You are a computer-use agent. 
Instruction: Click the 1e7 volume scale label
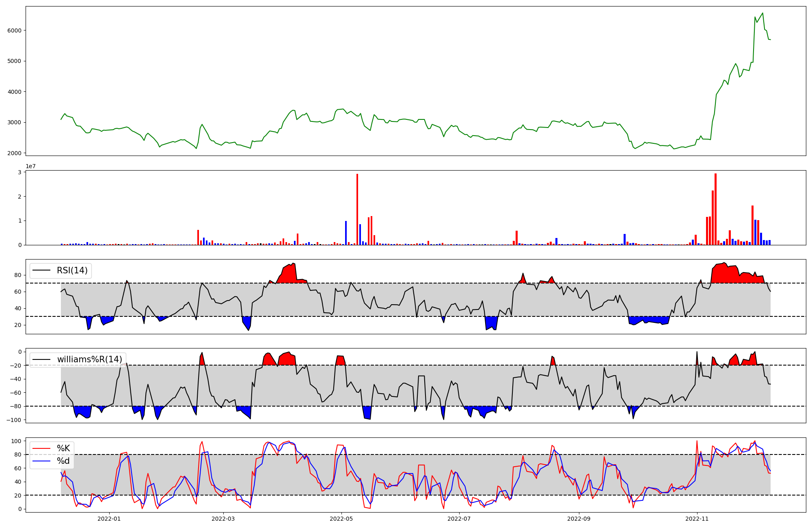point(30,167)
